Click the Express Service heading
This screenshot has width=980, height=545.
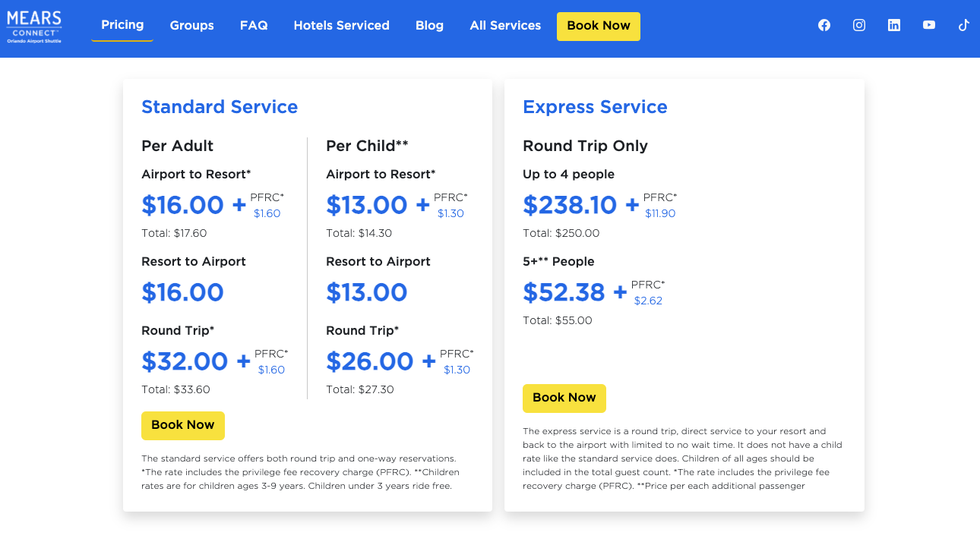click(595, 107)
